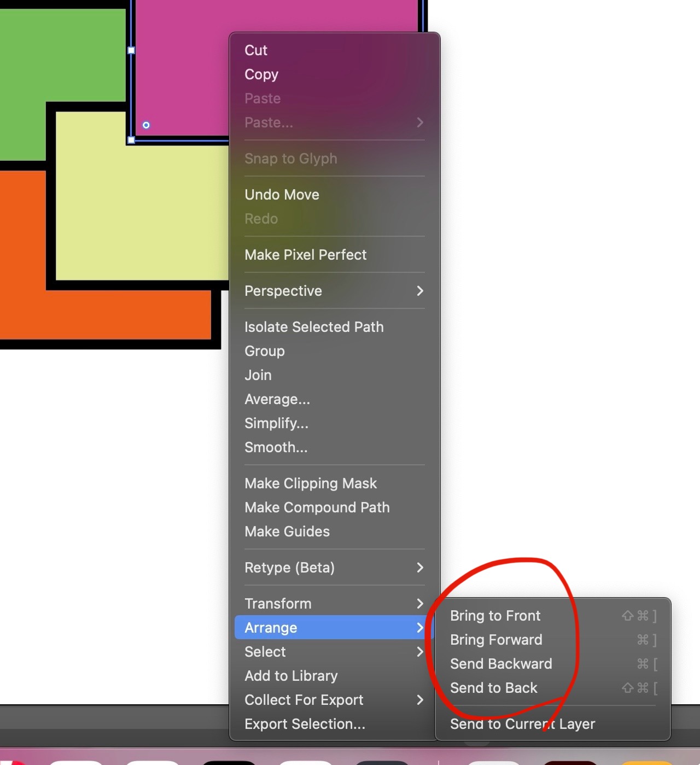Expand the Select submenu
The width and height of the screenshot is (700, 765).
pyautogui.click(x=335, y=652)
